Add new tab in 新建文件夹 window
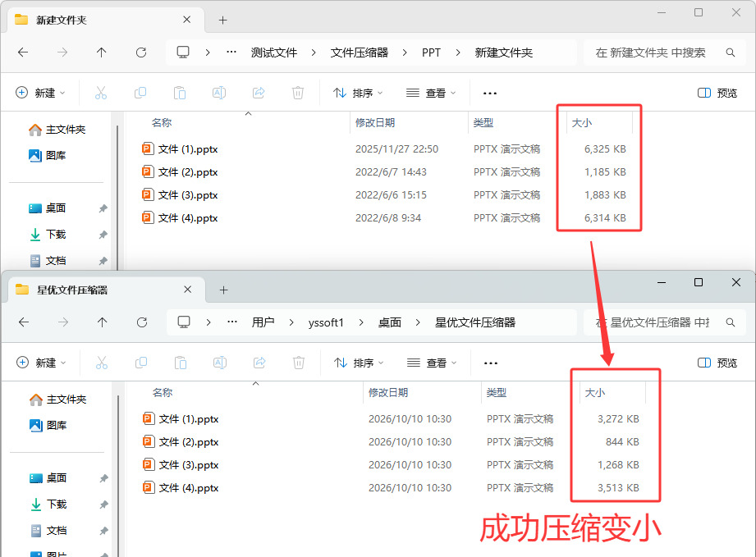 [222, 20]
